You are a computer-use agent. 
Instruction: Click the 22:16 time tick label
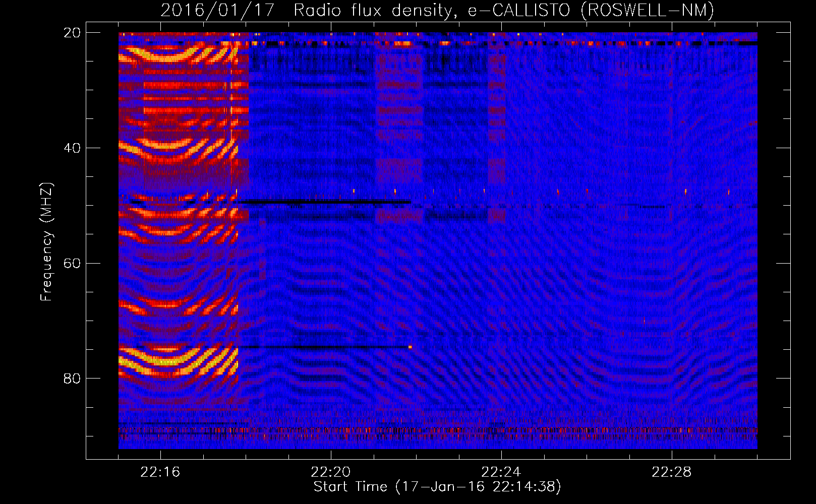click(x=160, y=472)
